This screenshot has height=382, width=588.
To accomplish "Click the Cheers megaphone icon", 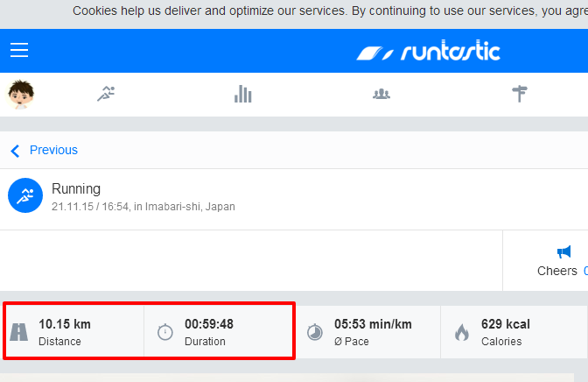I will click(563, 251).
